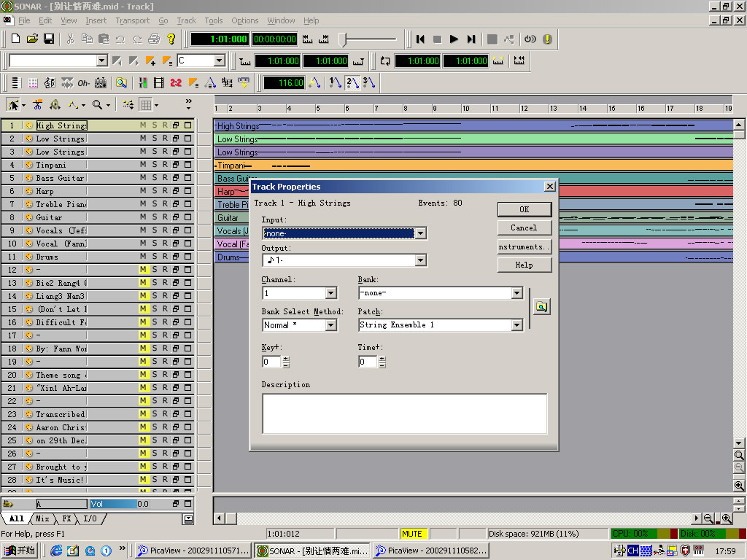Stop playback with the Stop button

click(437, 39)
